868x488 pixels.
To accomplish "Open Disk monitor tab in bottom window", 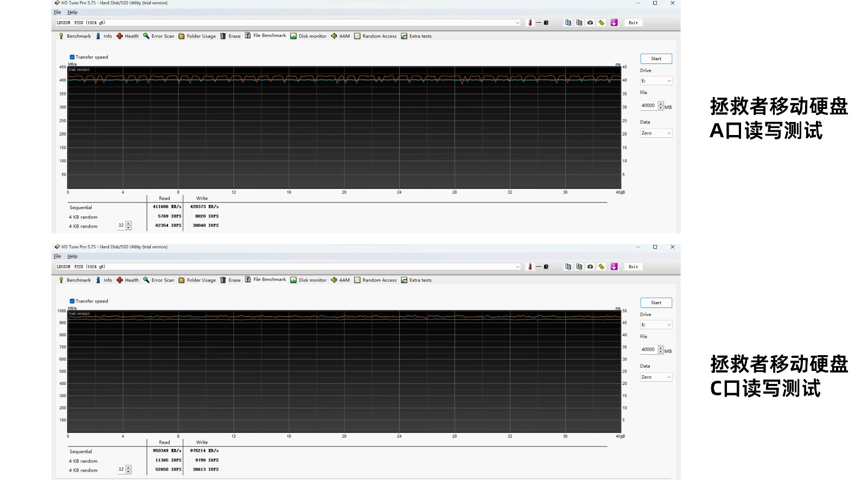I will click(308, 280).
